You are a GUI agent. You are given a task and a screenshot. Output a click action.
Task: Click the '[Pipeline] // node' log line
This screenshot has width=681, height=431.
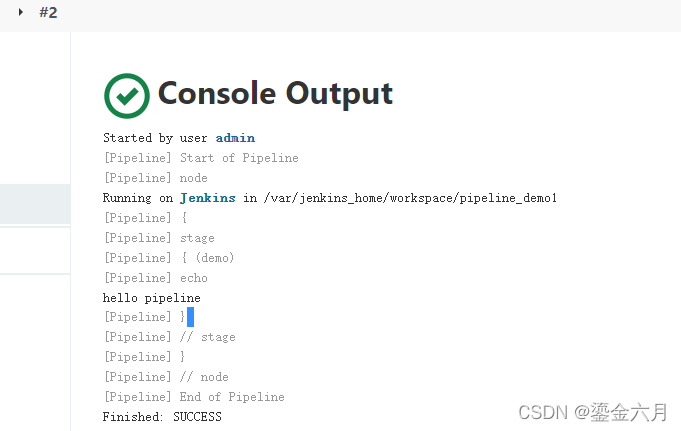click(165, 377)
